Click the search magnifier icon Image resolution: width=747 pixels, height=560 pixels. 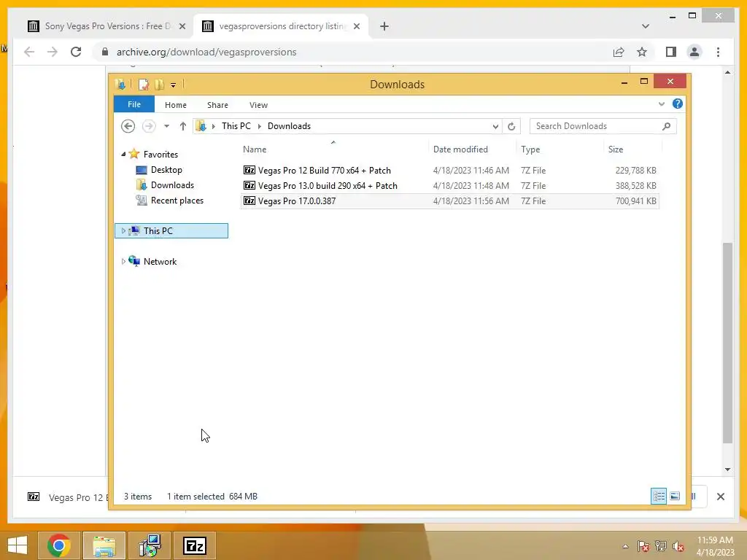[x=667, y=126]
